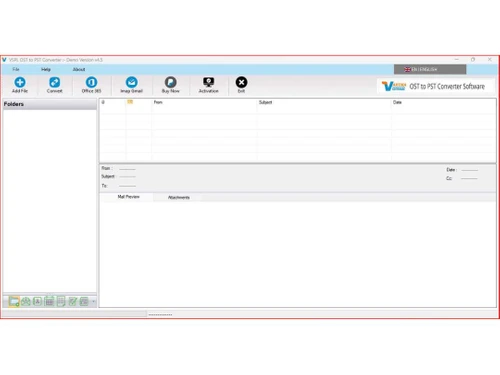Expand the navigation icons overflow arrow
The height and width of the screenshot is (375, 500).
[93, 302]
